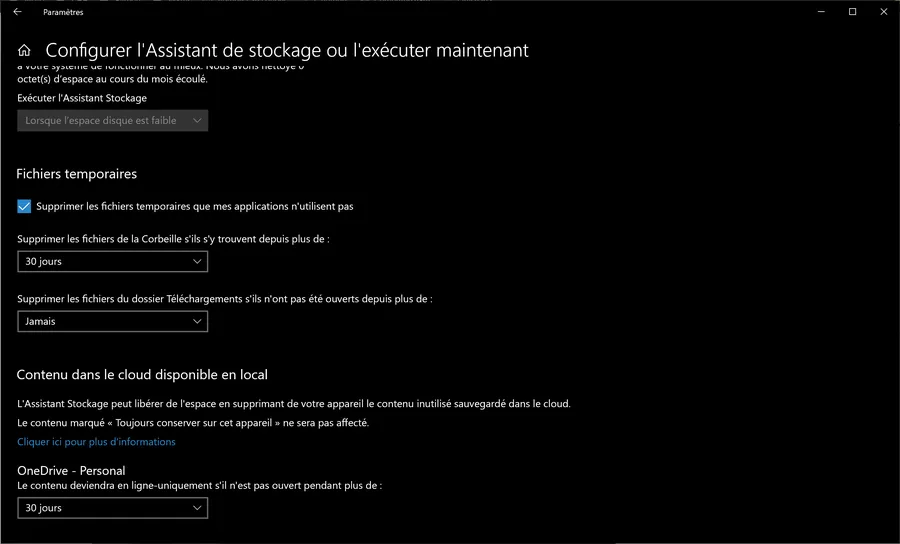Open the Exécuter l'Assistant Stockage dropdown
900x544 pixels.
pos(112,121)
